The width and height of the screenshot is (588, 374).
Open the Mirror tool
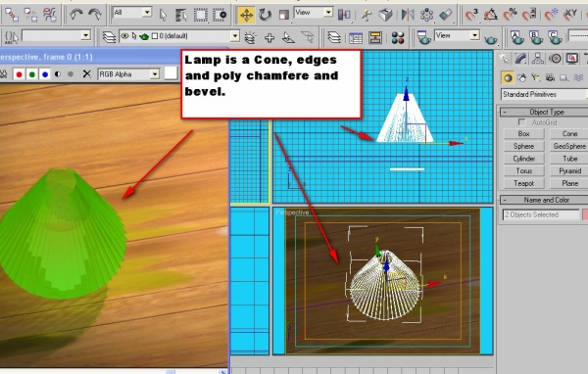coord(408,15)
